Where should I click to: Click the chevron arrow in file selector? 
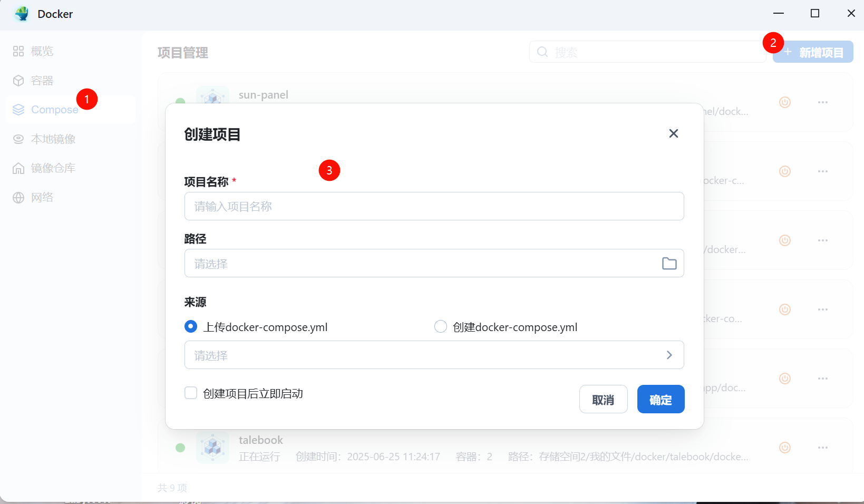pyautogui.click(x=669, y=355)
